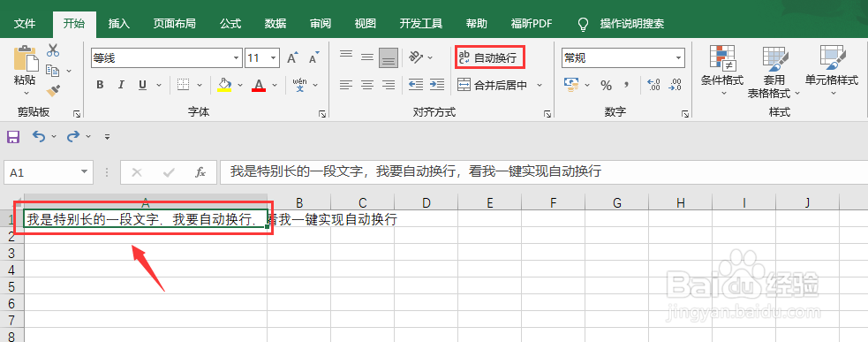This screenshot has width=868, height=342.
Task: Click 合并后居中 merge and center
Action: click(493, 85)
